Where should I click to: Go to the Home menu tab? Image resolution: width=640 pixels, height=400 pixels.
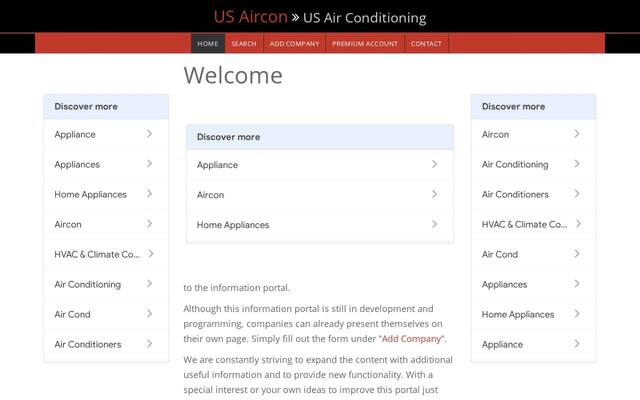[208, 44]
